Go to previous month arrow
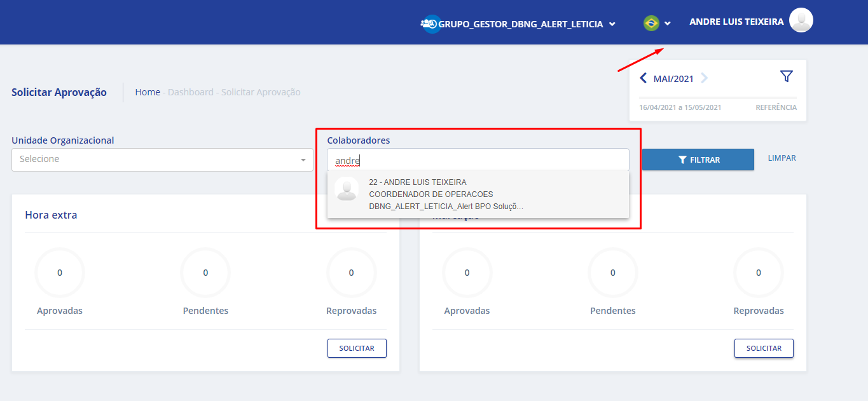 643,78
